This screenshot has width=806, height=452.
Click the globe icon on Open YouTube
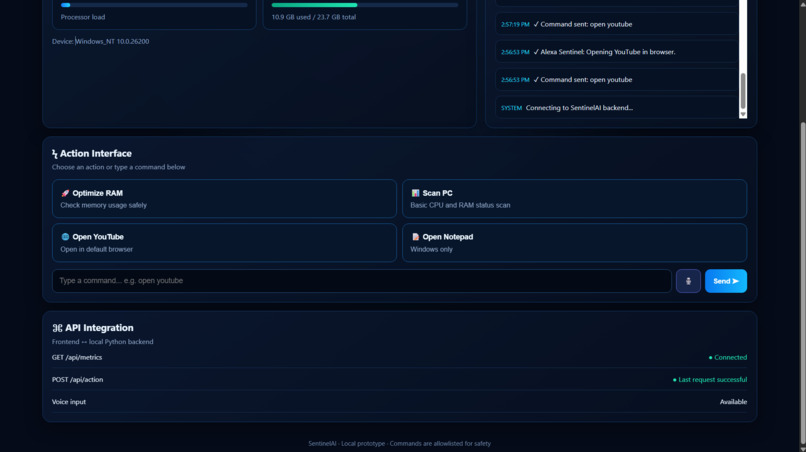[x=65, y=237]
